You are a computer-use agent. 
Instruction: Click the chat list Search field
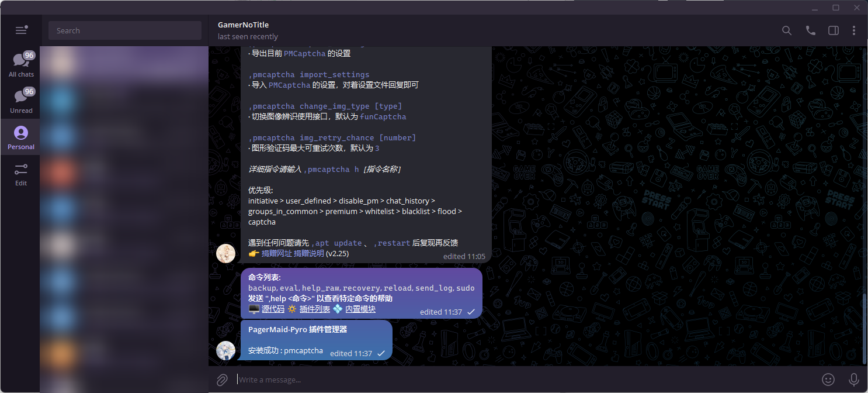point(125,30)
